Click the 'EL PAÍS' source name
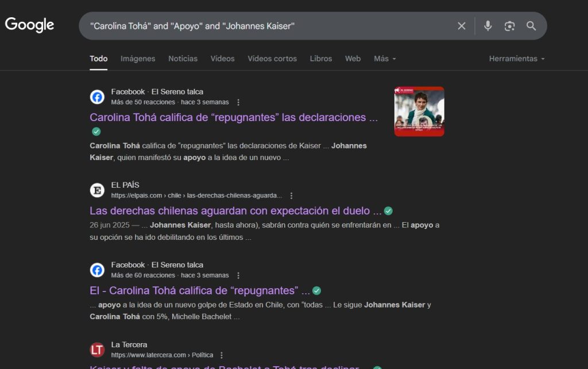This screenshot has height=369, width=588. 125,185
